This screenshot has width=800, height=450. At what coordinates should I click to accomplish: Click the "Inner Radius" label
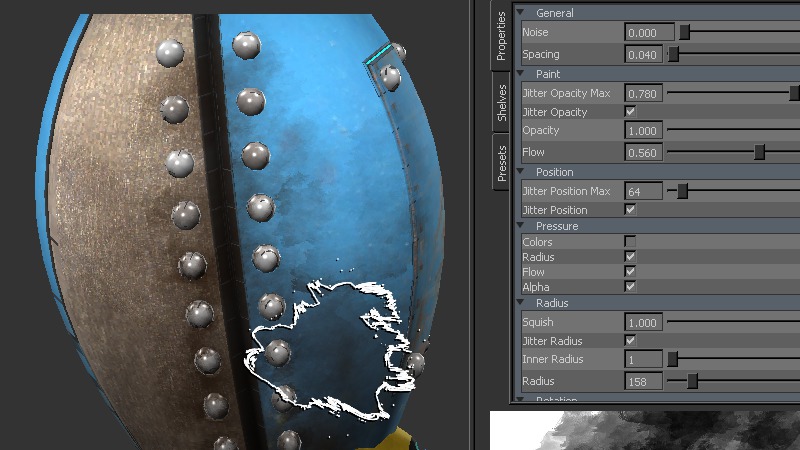point(553,359)
